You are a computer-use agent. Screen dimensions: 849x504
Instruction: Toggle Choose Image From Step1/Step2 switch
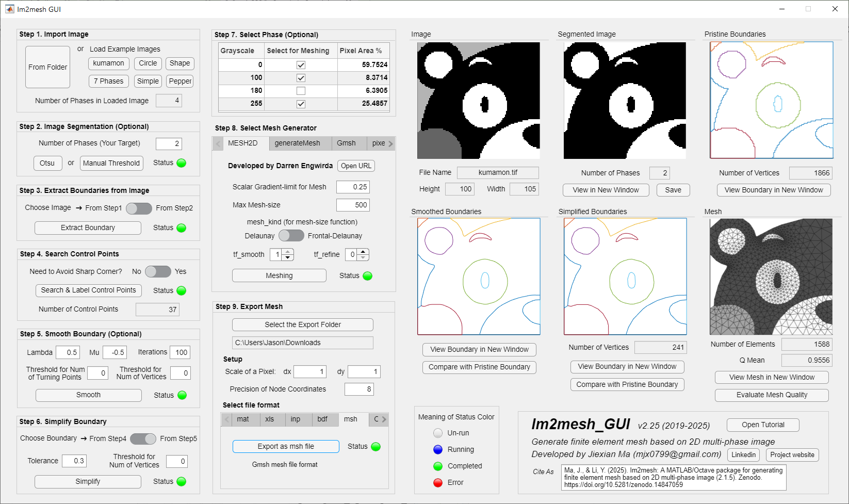[x=139, y=208]
